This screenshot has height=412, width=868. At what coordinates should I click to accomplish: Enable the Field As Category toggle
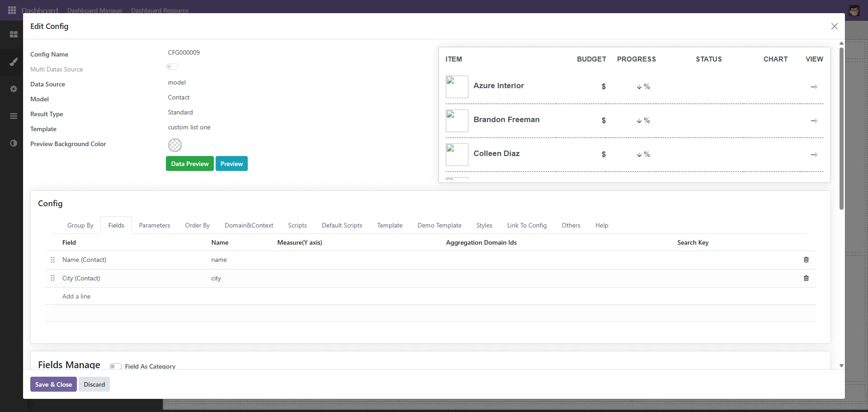pos(115,366)
